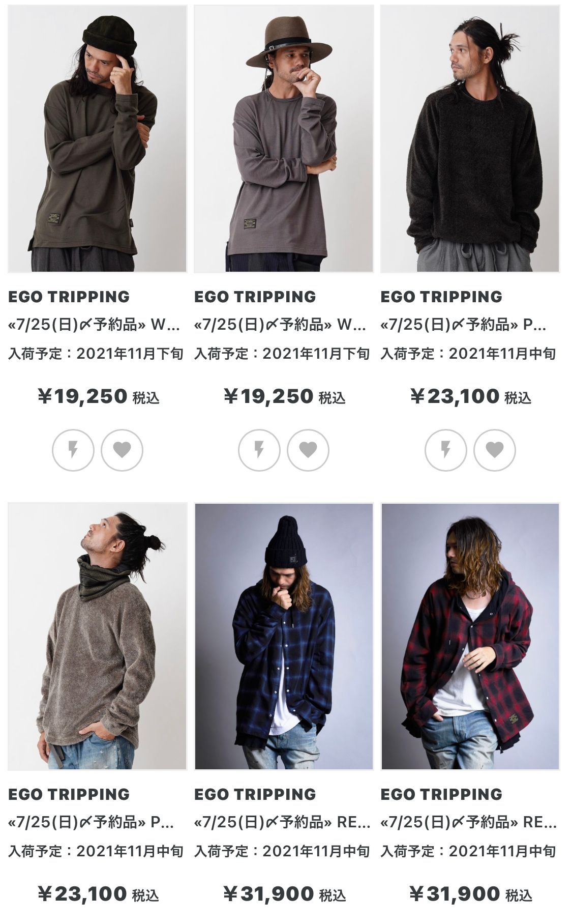
Task: Open first product title starting with W
Action: pos(94,324)
